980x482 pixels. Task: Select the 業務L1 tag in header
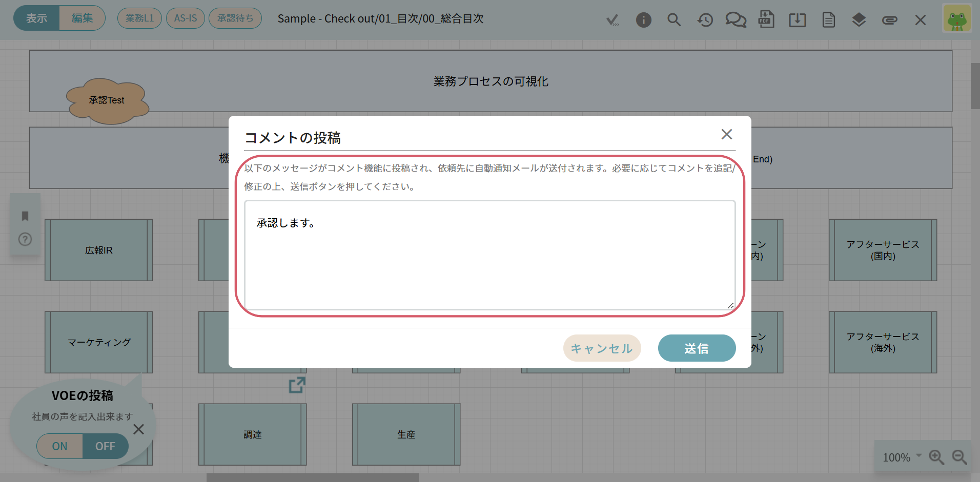(x=139, y=18)
